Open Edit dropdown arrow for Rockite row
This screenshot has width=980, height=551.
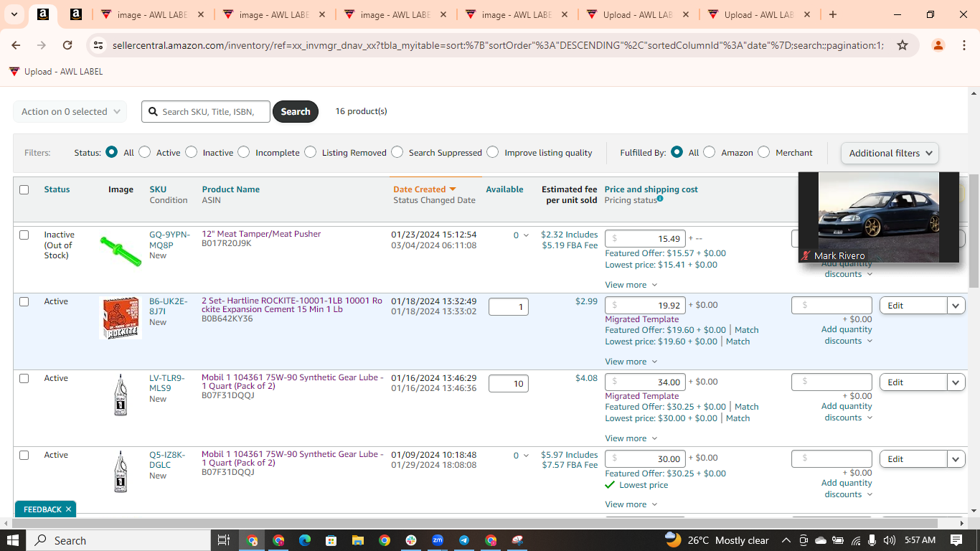[956, 306]
